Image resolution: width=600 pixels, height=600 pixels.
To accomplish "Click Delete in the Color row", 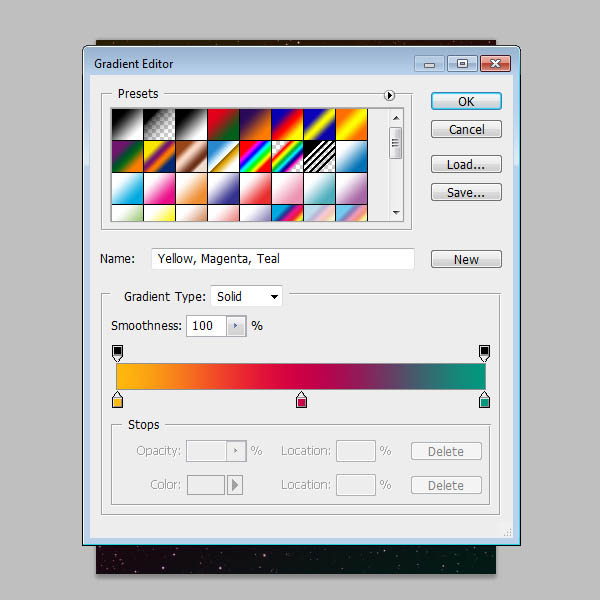I will point(446,486).
